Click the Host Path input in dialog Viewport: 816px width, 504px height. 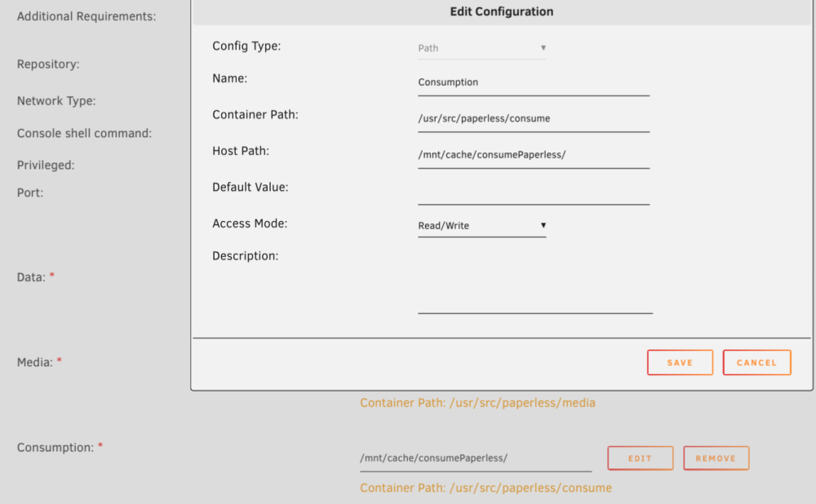point(534,156)
